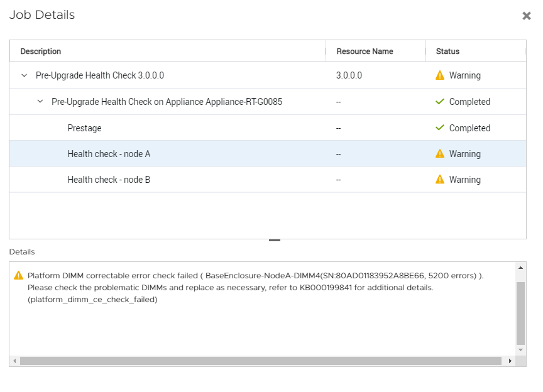This screenshot has width=543, height=392.
Task: Collapse the Appliance-RT-G0085 health check entry
Action: tap(39, 101)
